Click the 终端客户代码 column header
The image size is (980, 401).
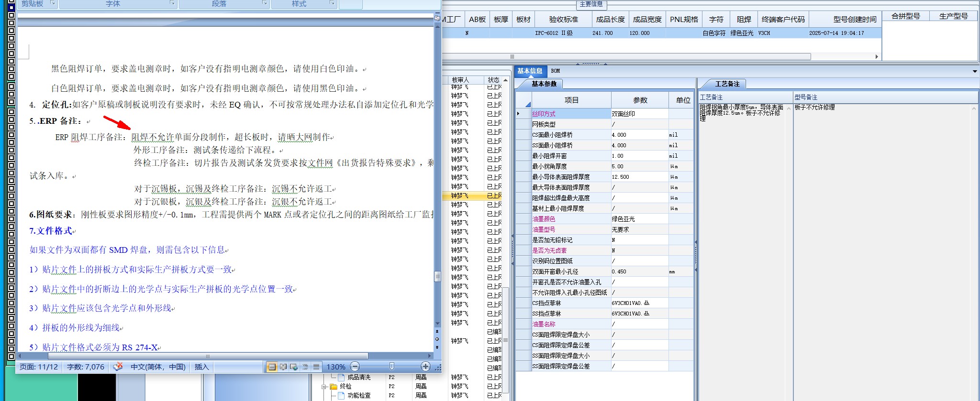click(783, 19)
